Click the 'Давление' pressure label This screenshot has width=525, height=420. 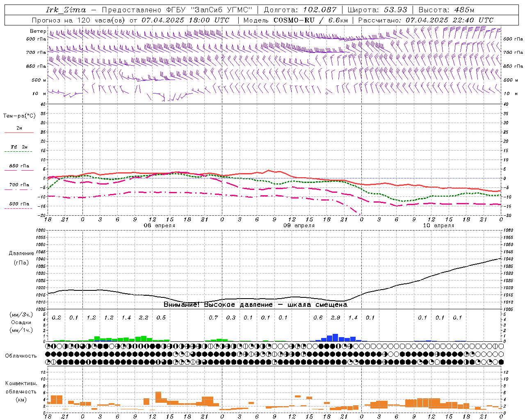[21, 253]
